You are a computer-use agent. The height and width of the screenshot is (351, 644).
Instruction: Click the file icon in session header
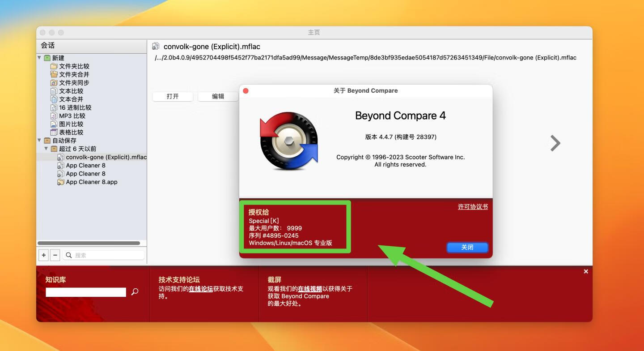click(x=156, y=46)
